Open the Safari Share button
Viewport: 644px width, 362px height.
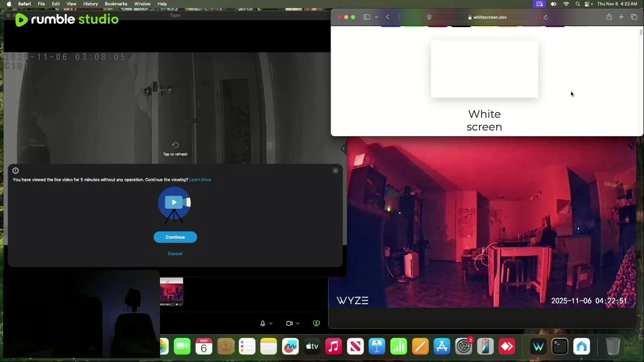(x=609, y=17)
